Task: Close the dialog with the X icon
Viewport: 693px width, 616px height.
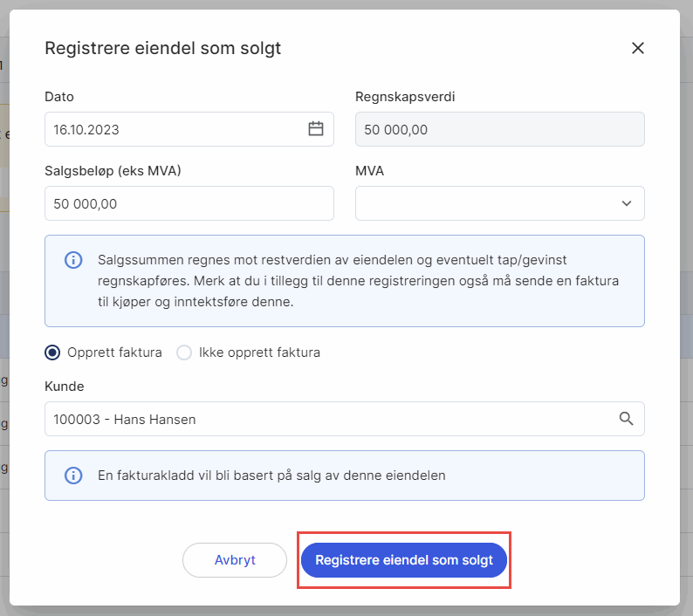Action: (638, 48)
